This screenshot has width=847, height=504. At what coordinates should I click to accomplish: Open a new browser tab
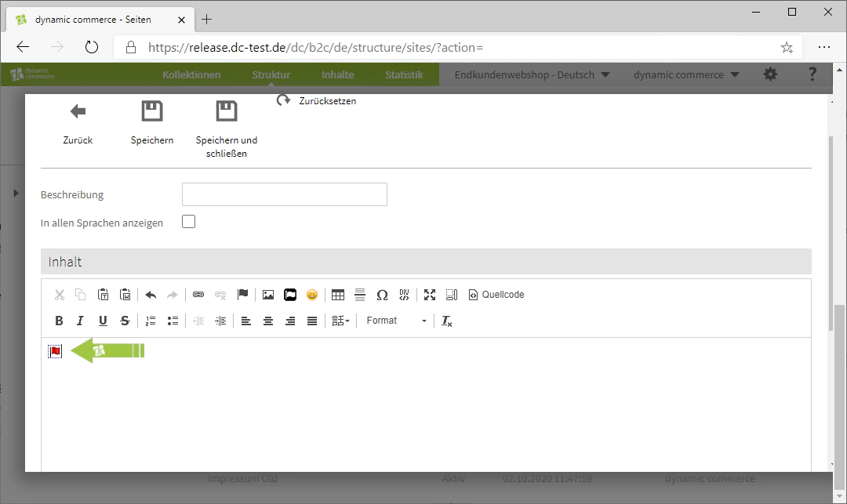coord(206,20)
